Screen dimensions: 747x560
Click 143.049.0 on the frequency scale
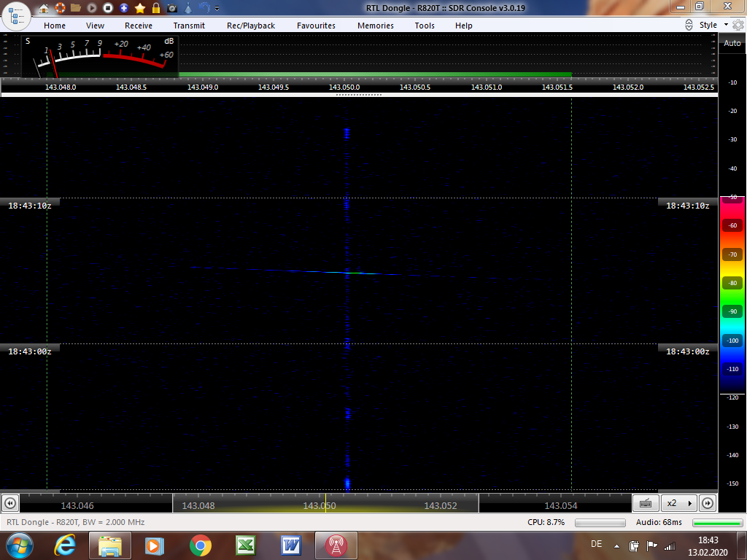click(203, 87)
